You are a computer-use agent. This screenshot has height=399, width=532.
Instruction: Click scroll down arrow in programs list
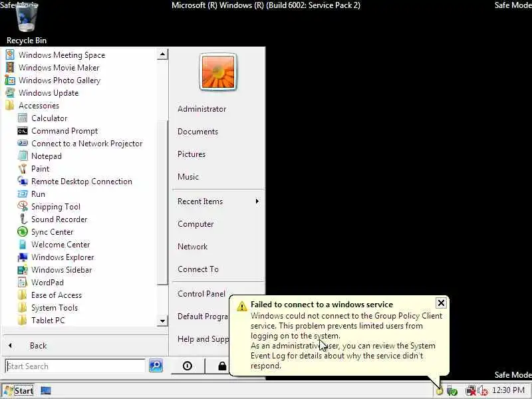162,321
